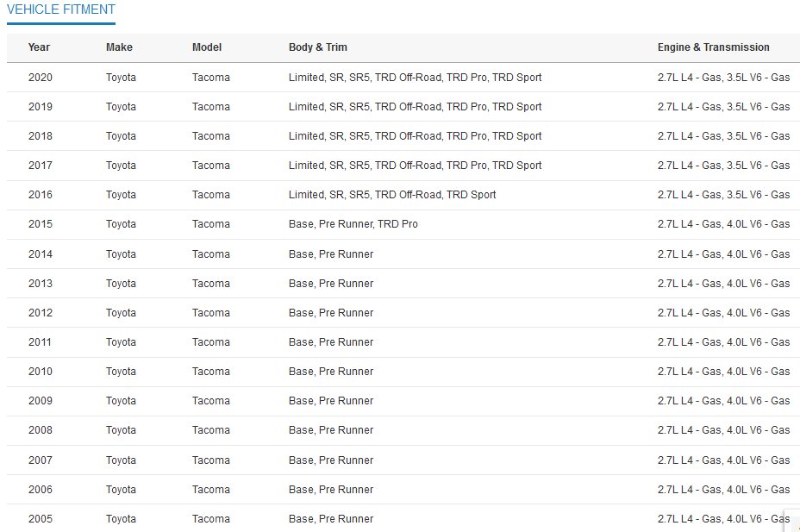The image size is (800, 532).
Task: Click Tacoma in the 2008 row
Action: tap(210, 430)
